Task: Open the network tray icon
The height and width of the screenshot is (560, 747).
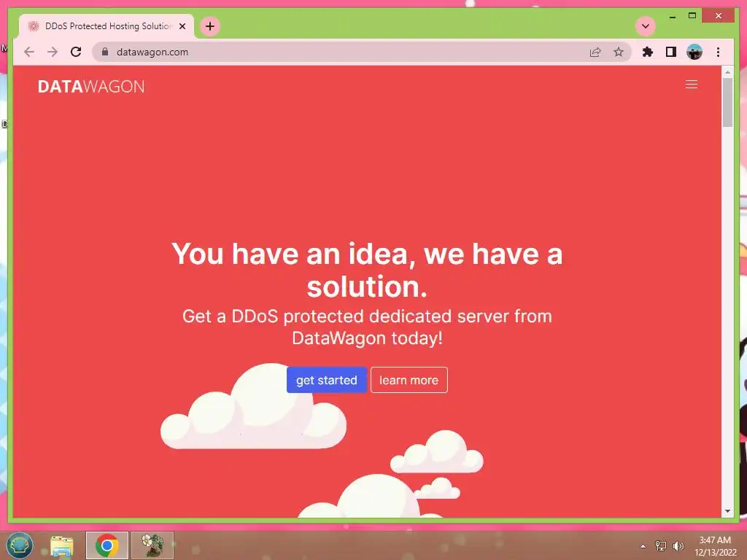Action: coord(661,546)
